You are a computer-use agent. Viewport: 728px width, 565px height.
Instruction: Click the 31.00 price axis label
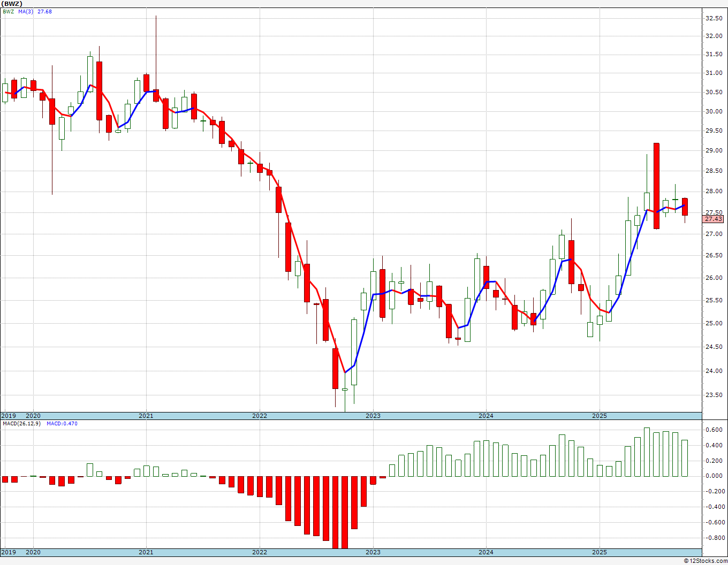coord(714,73)
